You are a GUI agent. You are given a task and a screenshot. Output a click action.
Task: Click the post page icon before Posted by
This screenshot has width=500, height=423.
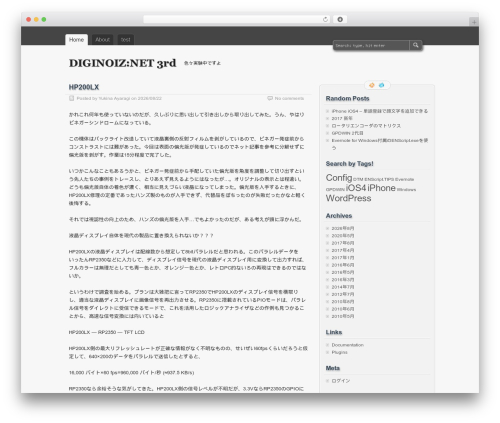71,98
